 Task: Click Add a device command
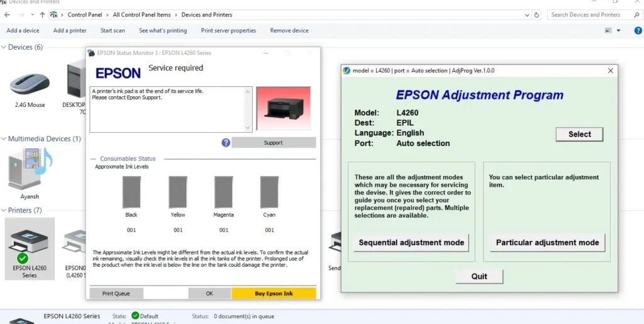23,30
